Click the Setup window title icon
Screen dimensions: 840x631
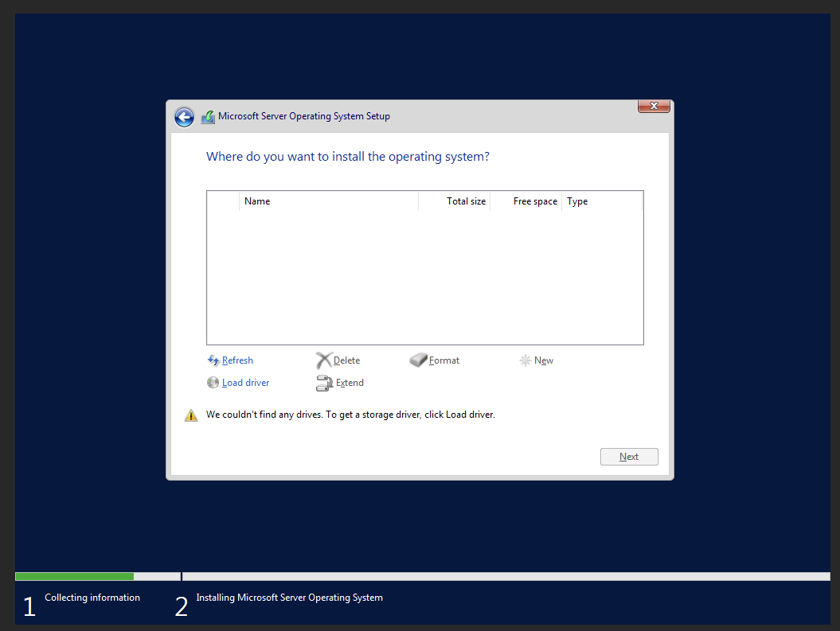pos(208,117)
